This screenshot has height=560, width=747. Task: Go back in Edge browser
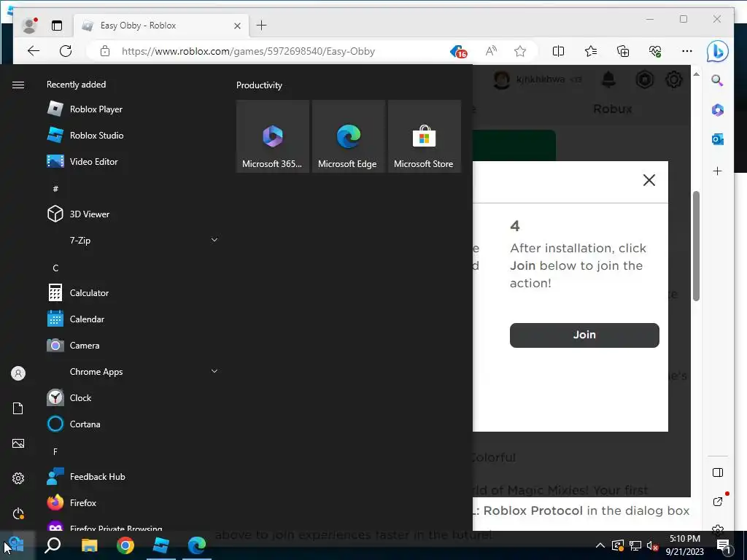[34, 51]
